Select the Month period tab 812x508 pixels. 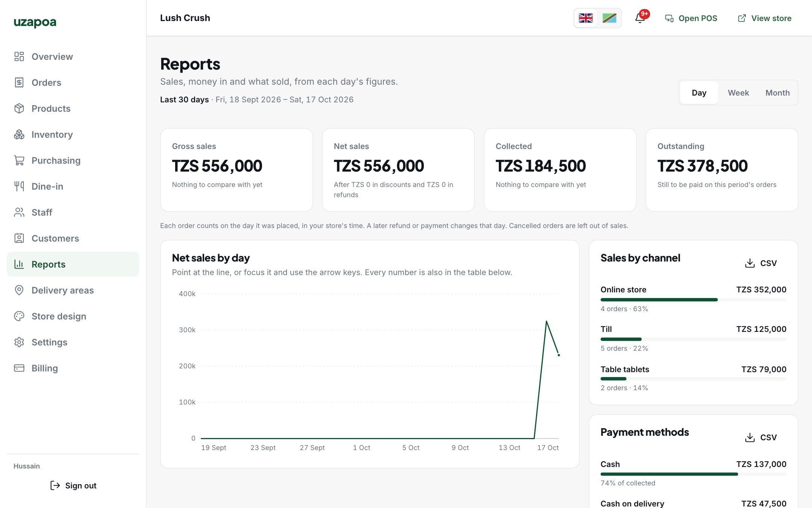[777, 93]
